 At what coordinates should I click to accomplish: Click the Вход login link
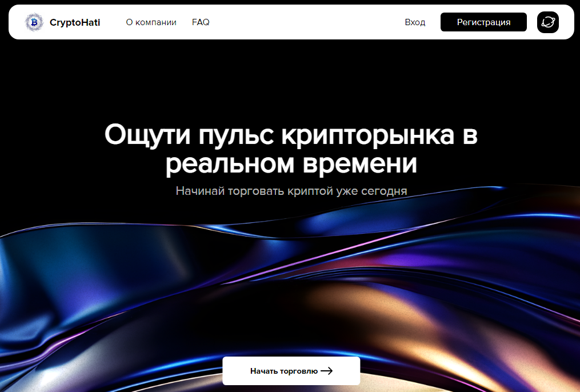click(415, 22)
